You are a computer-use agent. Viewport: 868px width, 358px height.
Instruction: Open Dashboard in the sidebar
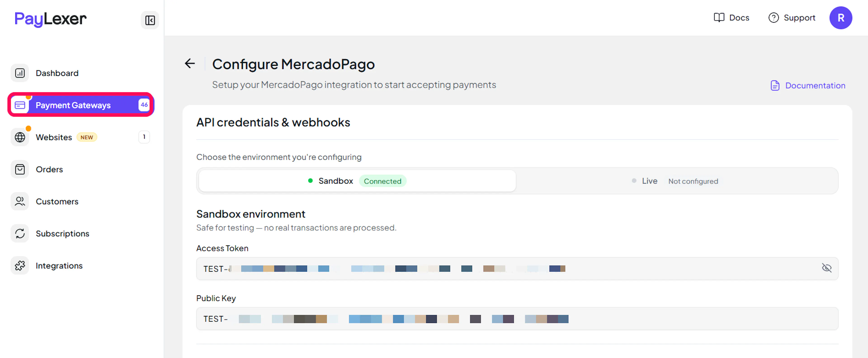[x=81, y=73]
